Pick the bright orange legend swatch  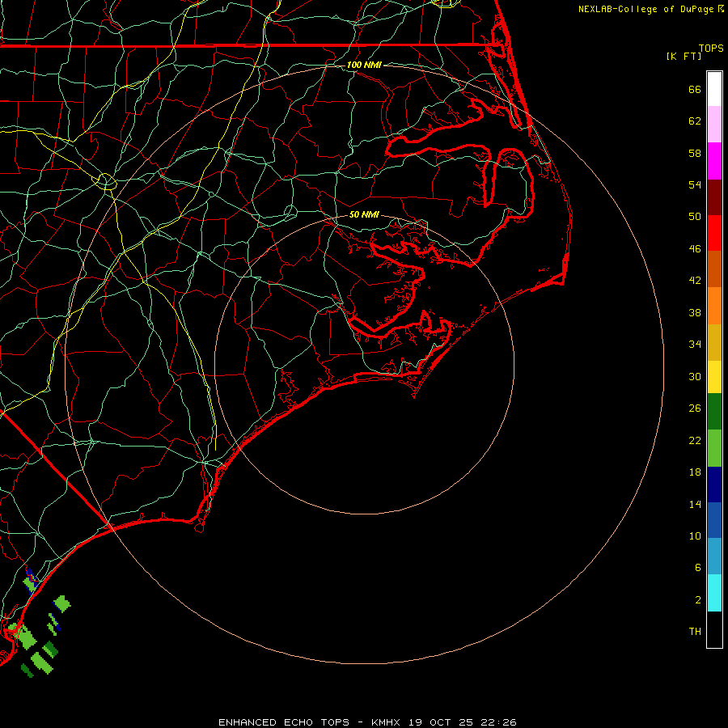(714, 306)
